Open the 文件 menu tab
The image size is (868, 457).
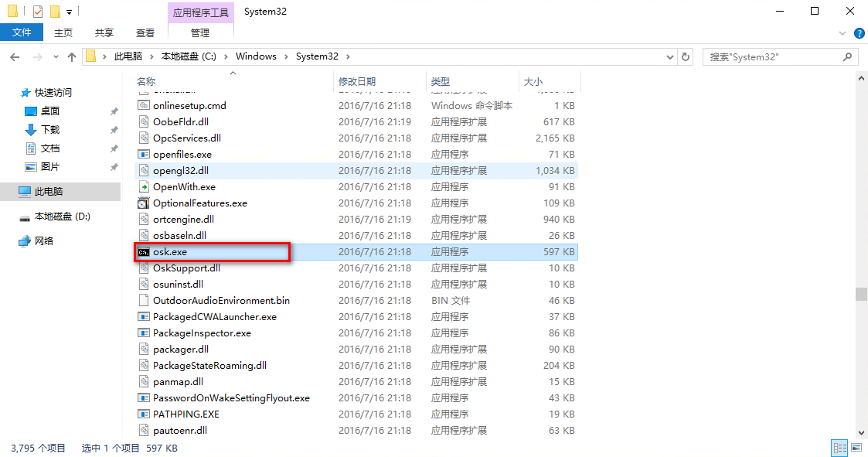click(22, 32)
